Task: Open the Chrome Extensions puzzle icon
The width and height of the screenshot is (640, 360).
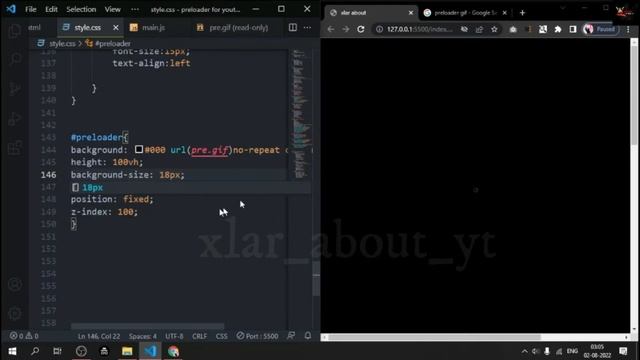Action: point(558,29)
